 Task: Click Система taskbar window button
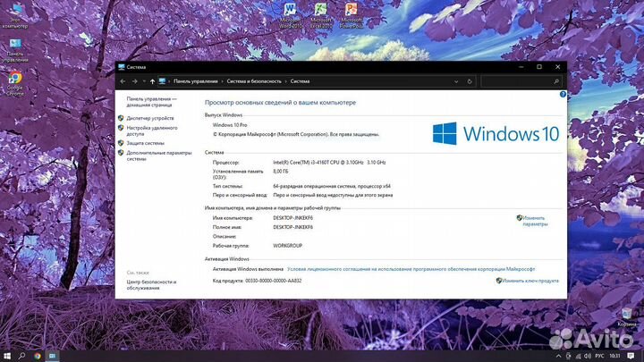click(52, 356)
